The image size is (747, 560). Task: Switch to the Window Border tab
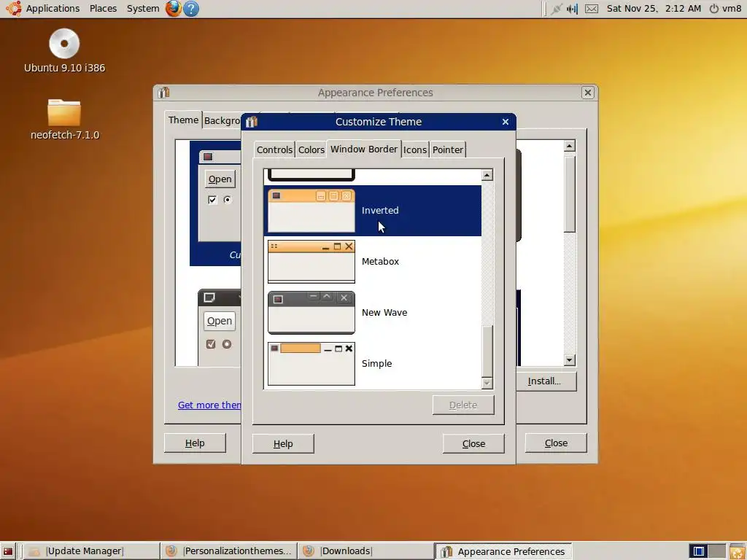[364, 149]
